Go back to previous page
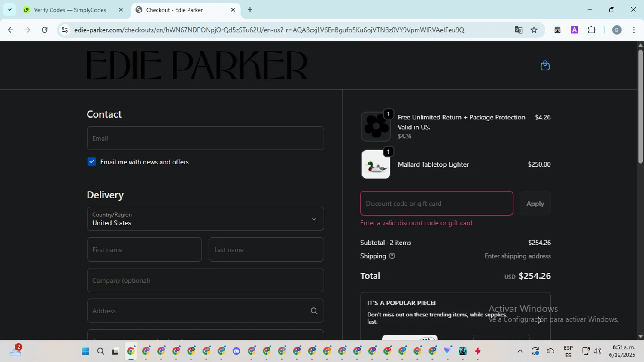Screen dimensions: 644x362 point(11,30)
